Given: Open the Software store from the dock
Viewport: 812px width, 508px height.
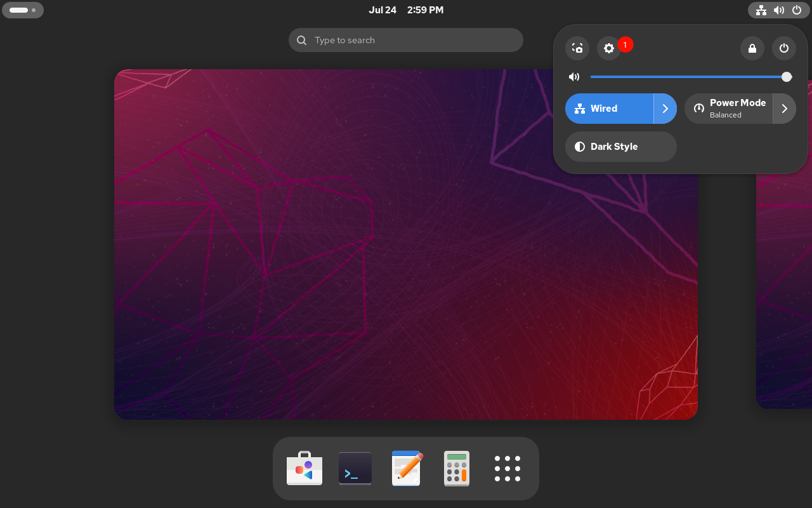Looking at the screenshot, I should (x=304, y=468).
